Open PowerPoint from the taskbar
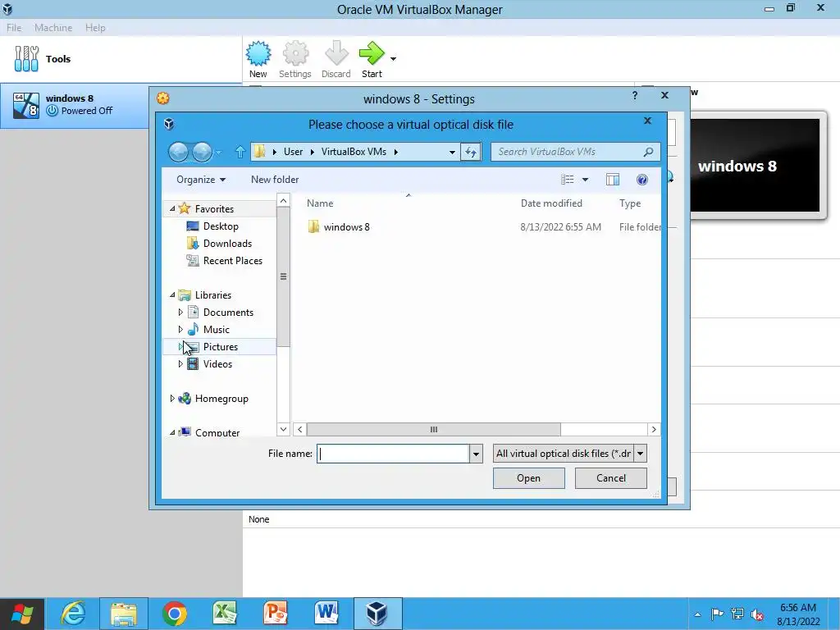Screen dimensions: 840x630 tap(276, 614)
